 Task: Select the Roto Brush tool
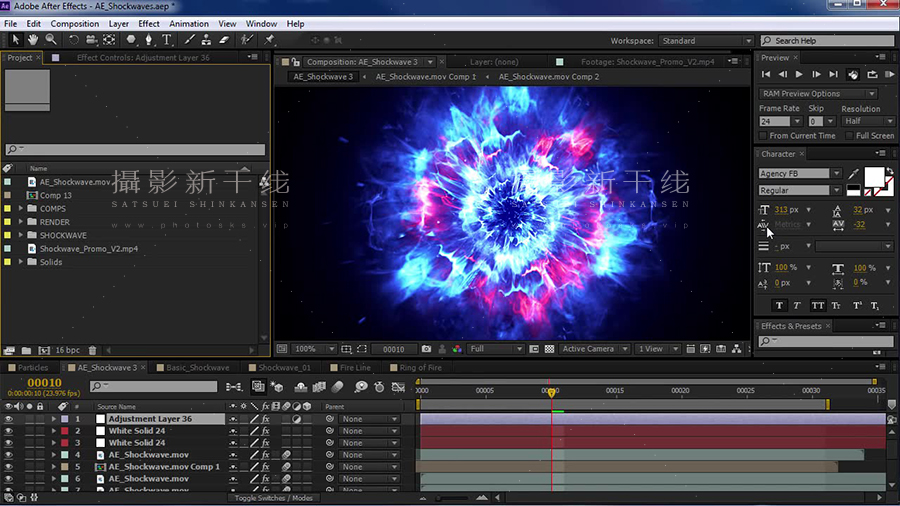(247, 40)
